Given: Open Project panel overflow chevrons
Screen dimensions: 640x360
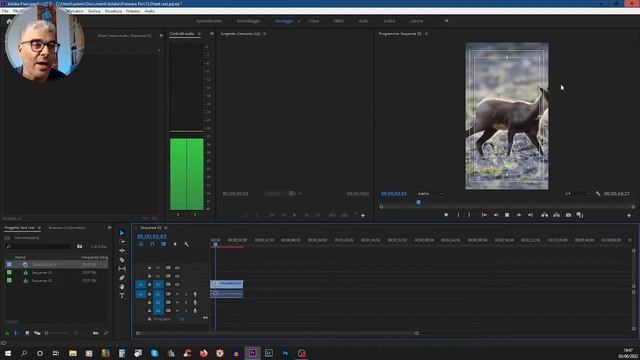Looking at the screenshot, I should coord(109,227).
